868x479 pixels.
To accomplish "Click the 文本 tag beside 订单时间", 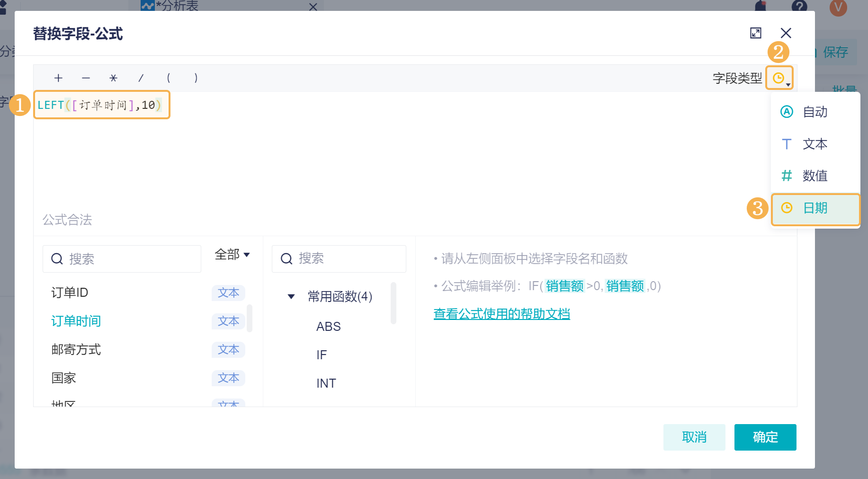I will click(228, 321).
